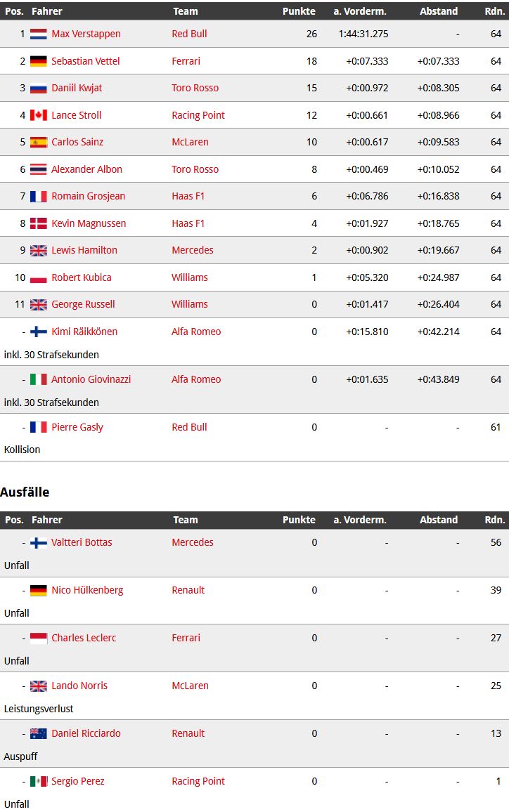Open the Renault link for Nico Hülkenberg
This screenshot has height=812, width=509.
click(x=188, y=590)
